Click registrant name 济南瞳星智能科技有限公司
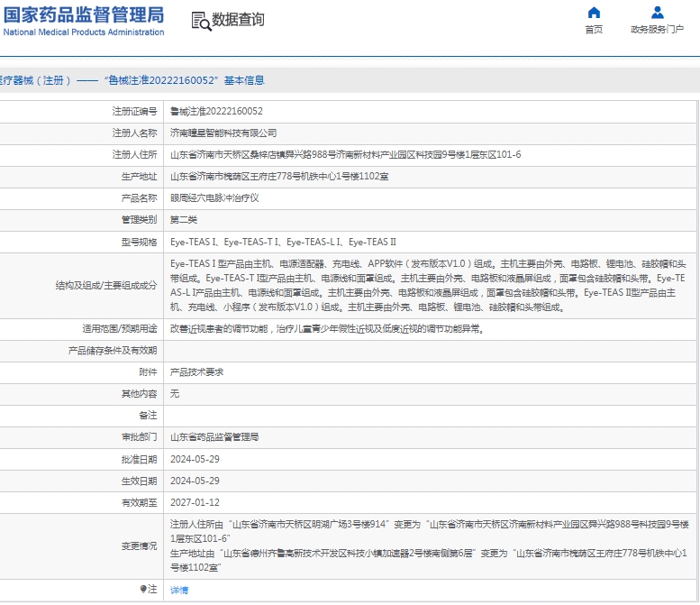700x605 pixels. [x=223, y=133]
